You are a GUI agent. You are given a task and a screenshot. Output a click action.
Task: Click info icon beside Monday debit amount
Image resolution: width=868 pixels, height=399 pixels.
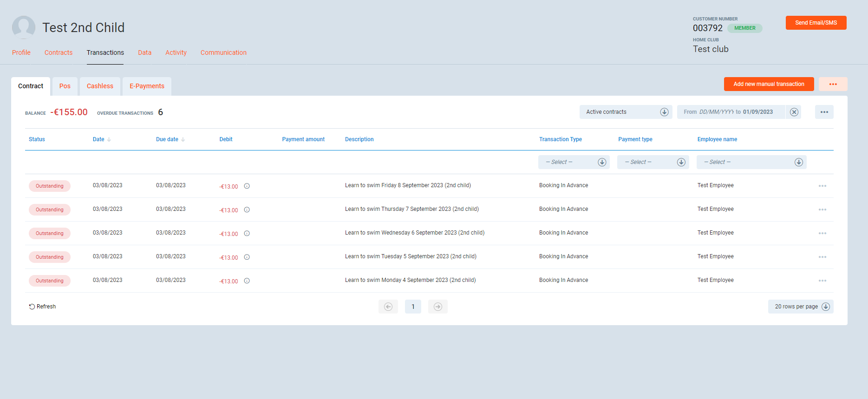[247, 281]
